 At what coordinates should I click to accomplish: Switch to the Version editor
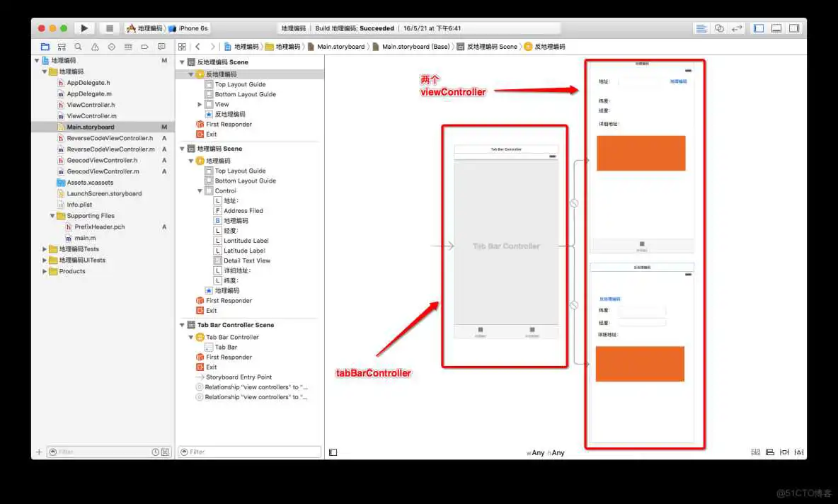click(737, 28)
